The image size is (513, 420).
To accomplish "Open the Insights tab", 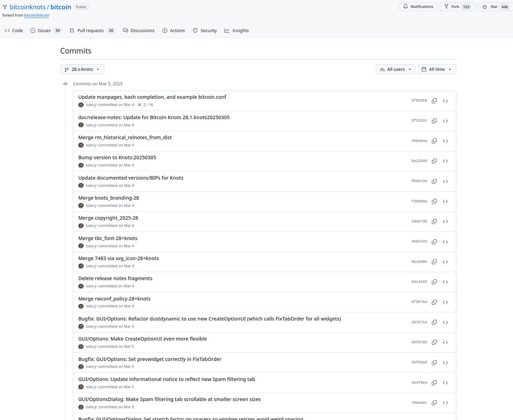I will coord(236,31).
